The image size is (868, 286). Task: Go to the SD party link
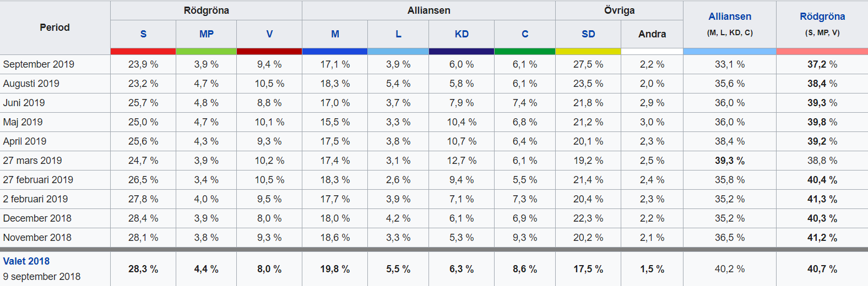click(588, 34)
